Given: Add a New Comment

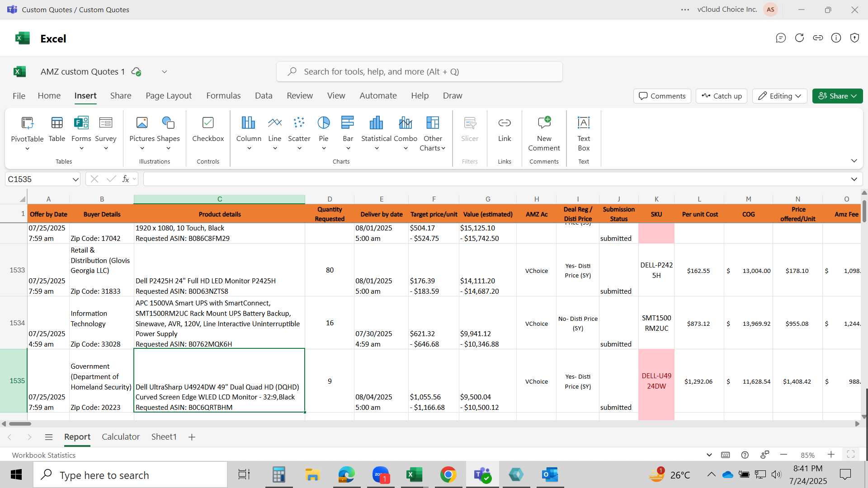Looking at the screenshot, I should 544,134.
